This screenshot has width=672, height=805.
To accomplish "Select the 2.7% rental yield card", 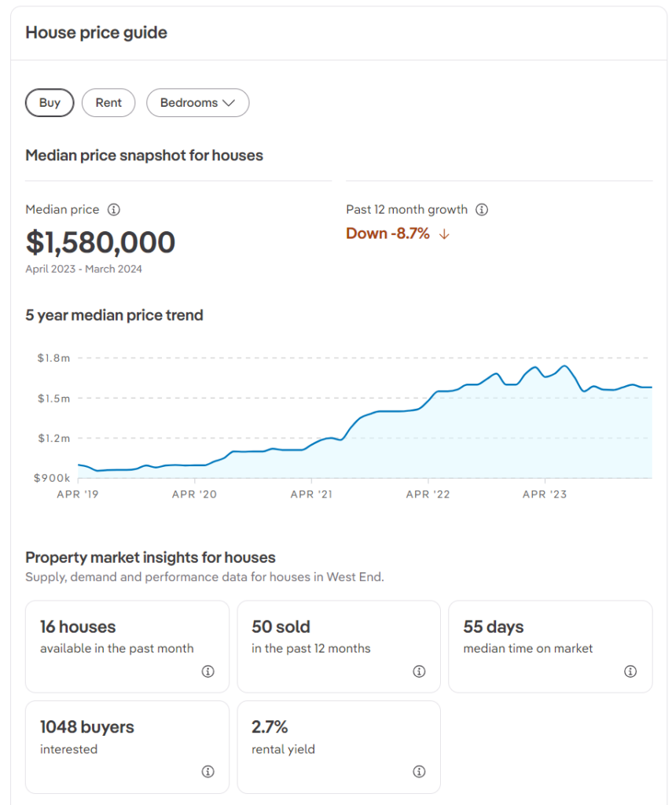I will click(x=339, y=746).
